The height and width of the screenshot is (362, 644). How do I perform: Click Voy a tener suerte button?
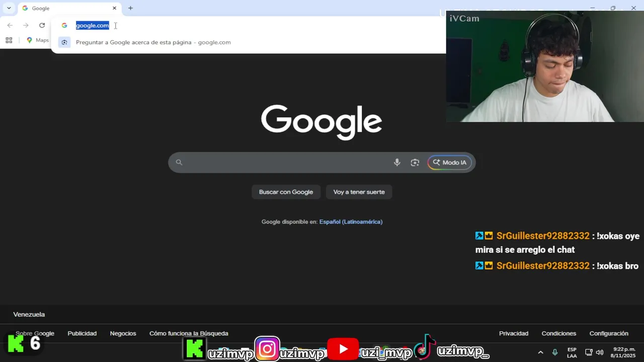click(x=359, y=192)
